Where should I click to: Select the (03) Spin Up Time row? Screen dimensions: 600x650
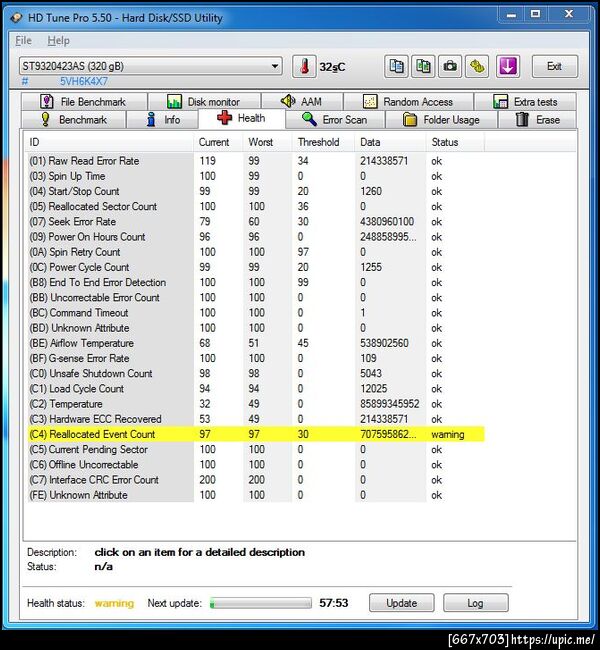point(256,176)
